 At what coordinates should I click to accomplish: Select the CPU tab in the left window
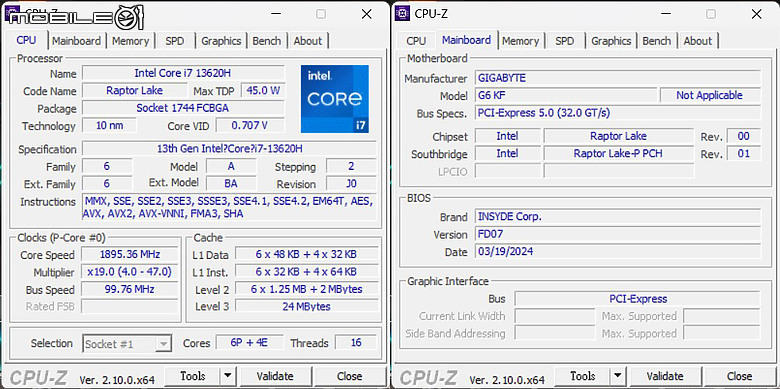(x=26, y=40)
